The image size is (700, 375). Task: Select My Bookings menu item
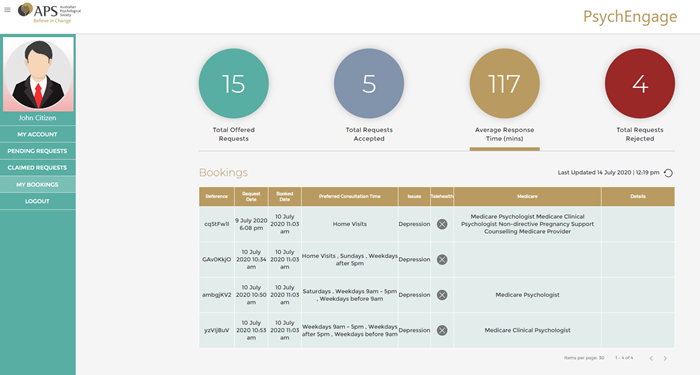[38, 184]
